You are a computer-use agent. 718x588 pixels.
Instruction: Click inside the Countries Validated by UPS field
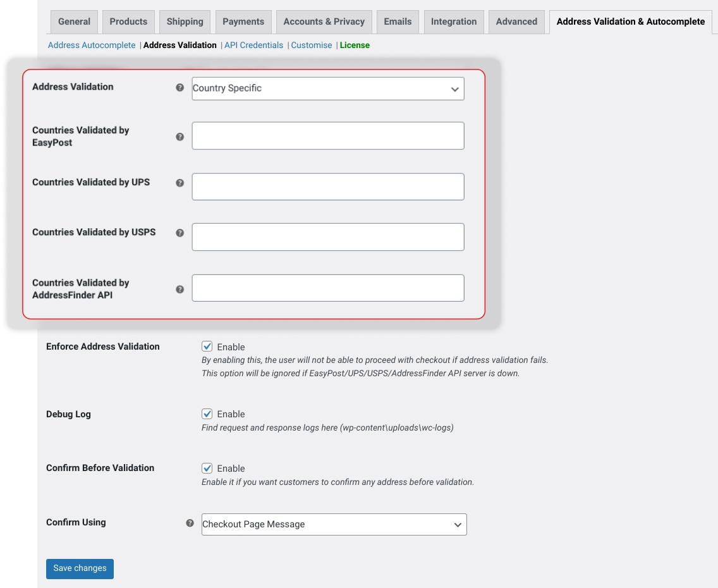(327, 186)
